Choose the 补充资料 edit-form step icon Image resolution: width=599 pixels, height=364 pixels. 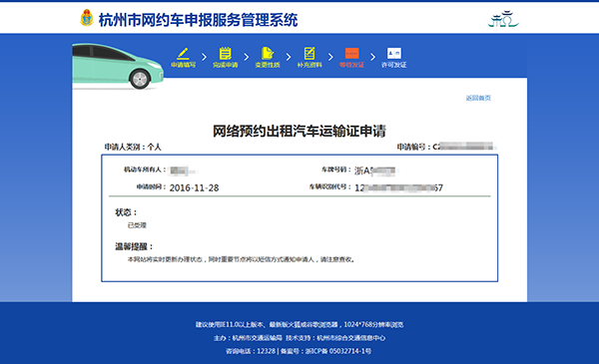(x=309, y=53)
